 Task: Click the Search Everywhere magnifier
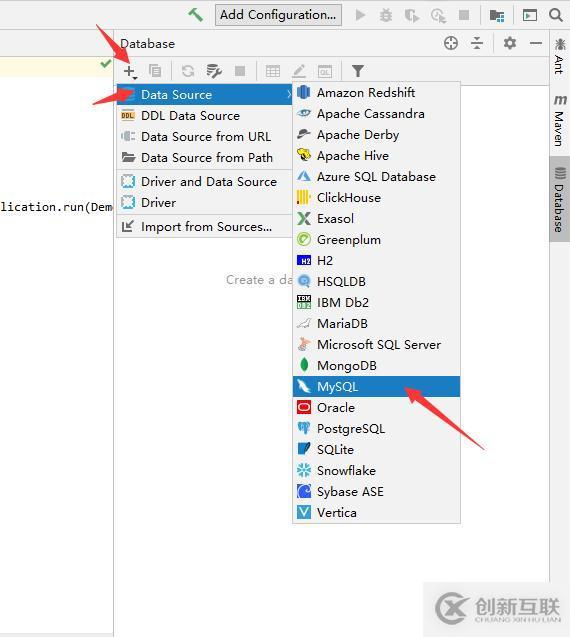(556, 15)
